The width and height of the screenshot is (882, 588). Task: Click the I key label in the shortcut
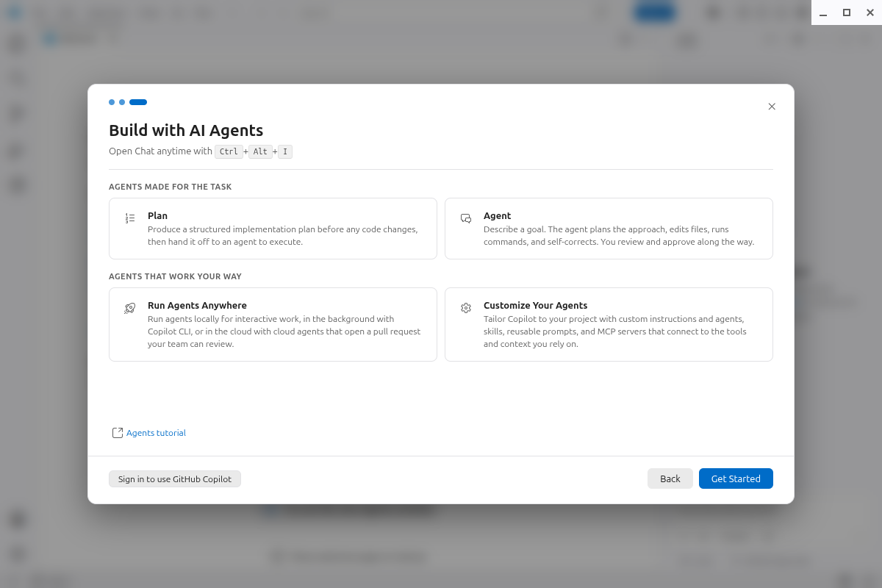285,151
